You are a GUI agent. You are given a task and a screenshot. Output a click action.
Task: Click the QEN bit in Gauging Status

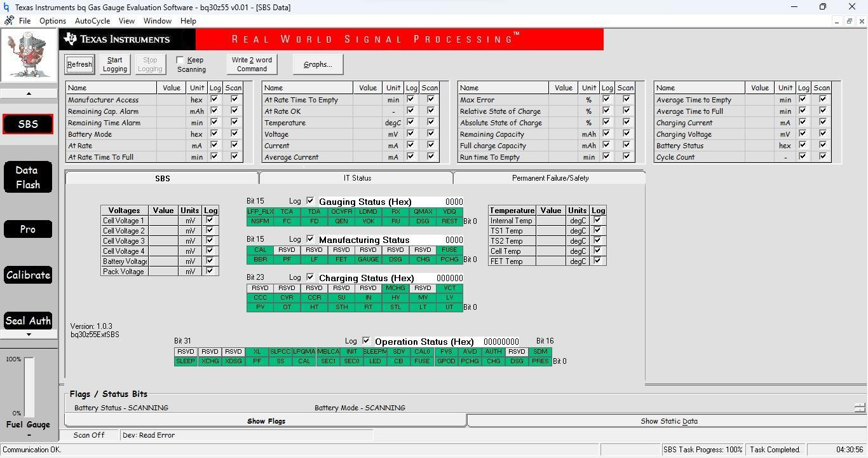(x=341, y=221)
